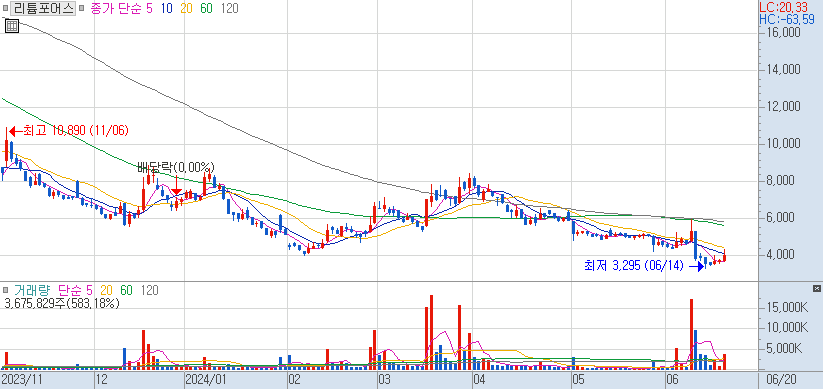Image resolution: width=823 pixels, height=389 pixels.
Task: Click the HC:-63,59 value
Action: click(787, 19)
